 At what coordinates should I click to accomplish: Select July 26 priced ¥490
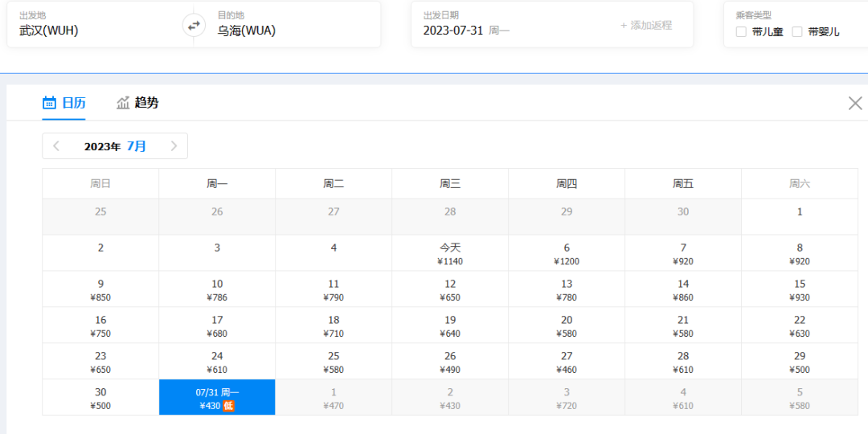pos(450,362)
